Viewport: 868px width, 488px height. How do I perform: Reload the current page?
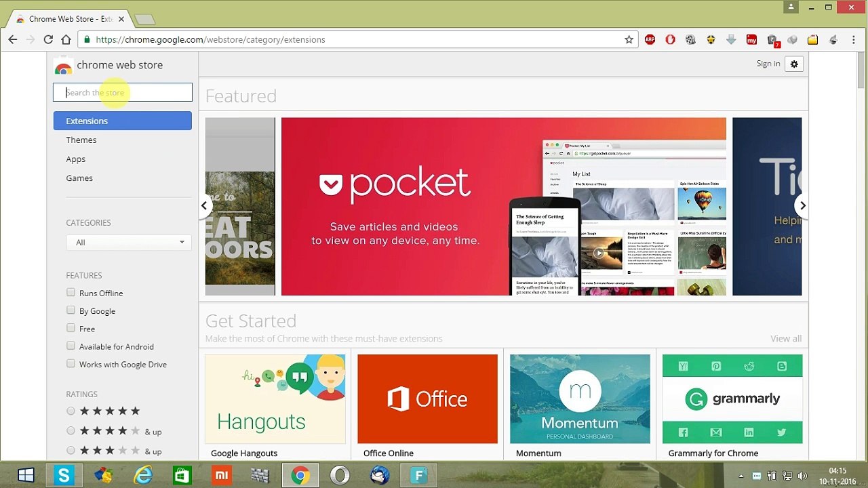point(48,40)
